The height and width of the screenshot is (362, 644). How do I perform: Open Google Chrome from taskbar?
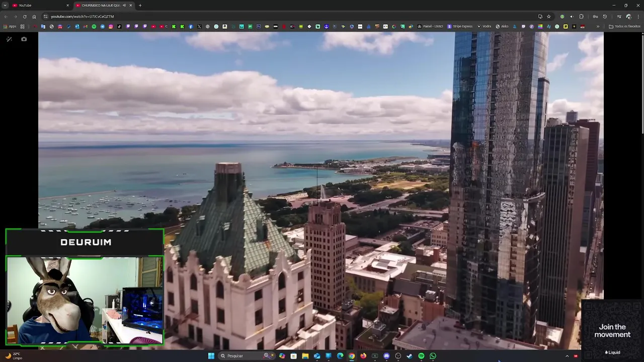click(x=352, y=356)
